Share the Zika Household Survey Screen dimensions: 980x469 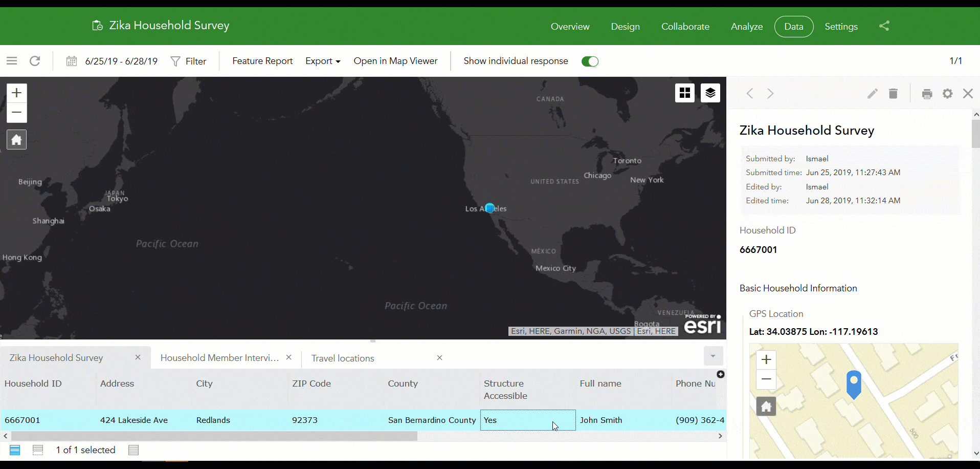click(884, 26)
